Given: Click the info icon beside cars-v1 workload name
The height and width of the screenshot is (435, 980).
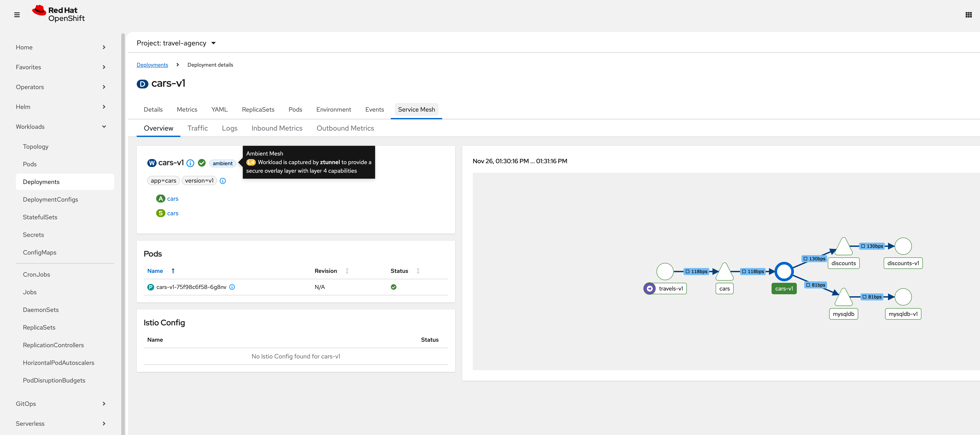Looking at the screenshot, I should click(x=190, y=163).
